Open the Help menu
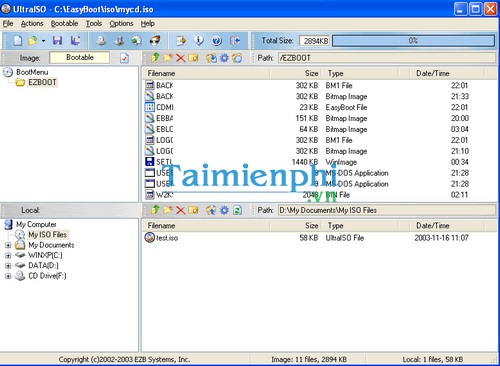 coord(147,23)
